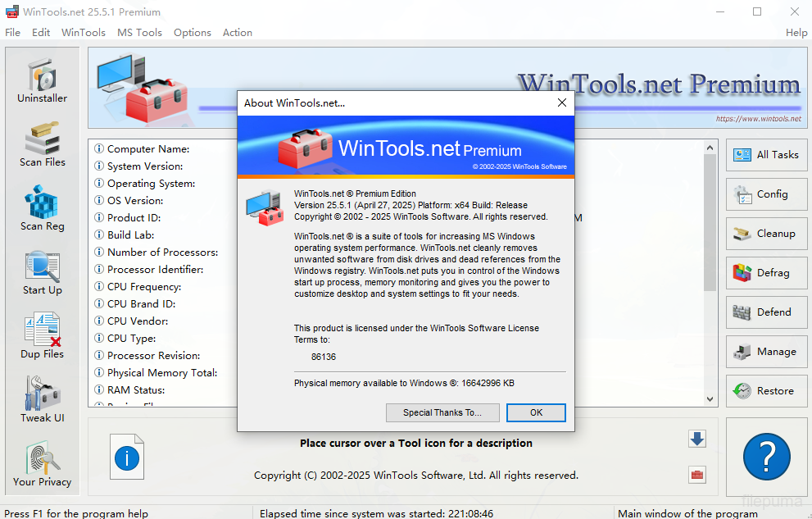Screen dimensions: 812x519
Task: Select the Physical Memory Total row
Action: coord(162,372)
